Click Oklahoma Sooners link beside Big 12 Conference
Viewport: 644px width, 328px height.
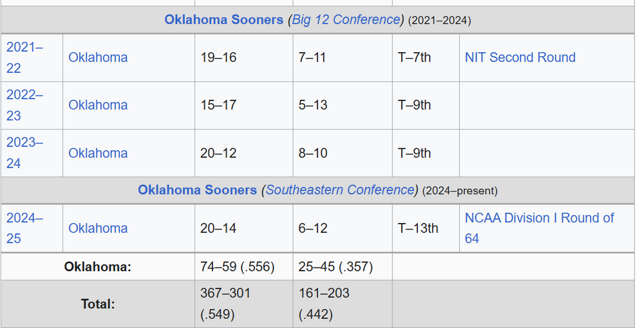pos(223,20)
